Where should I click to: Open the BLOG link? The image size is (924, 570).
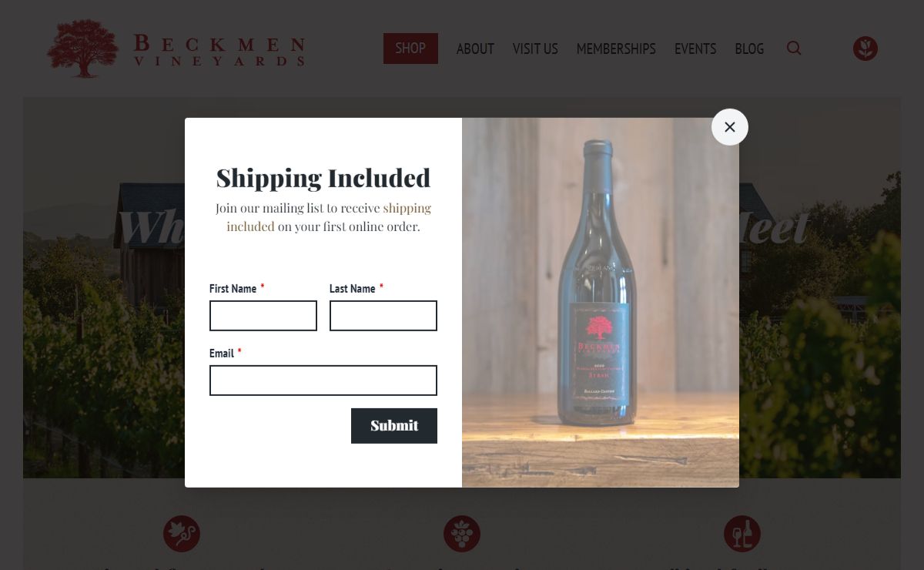tap(749, 49)
